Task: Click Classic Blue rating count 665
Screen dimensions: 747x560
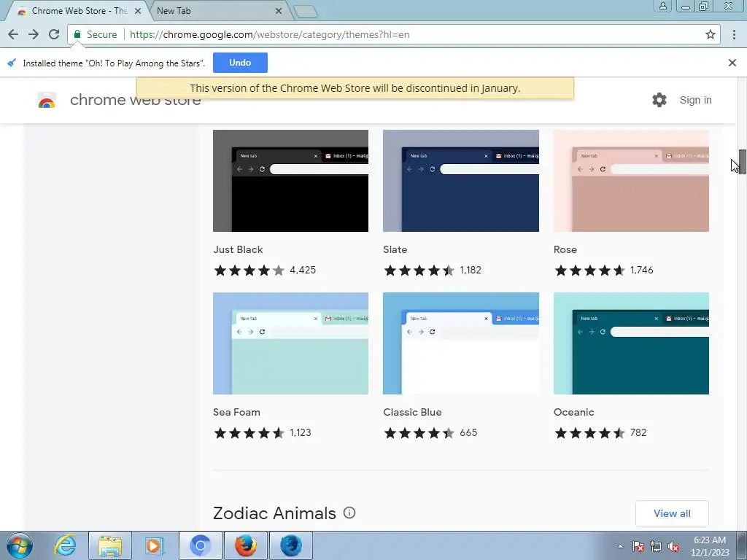Action: [x=468, y=432]
